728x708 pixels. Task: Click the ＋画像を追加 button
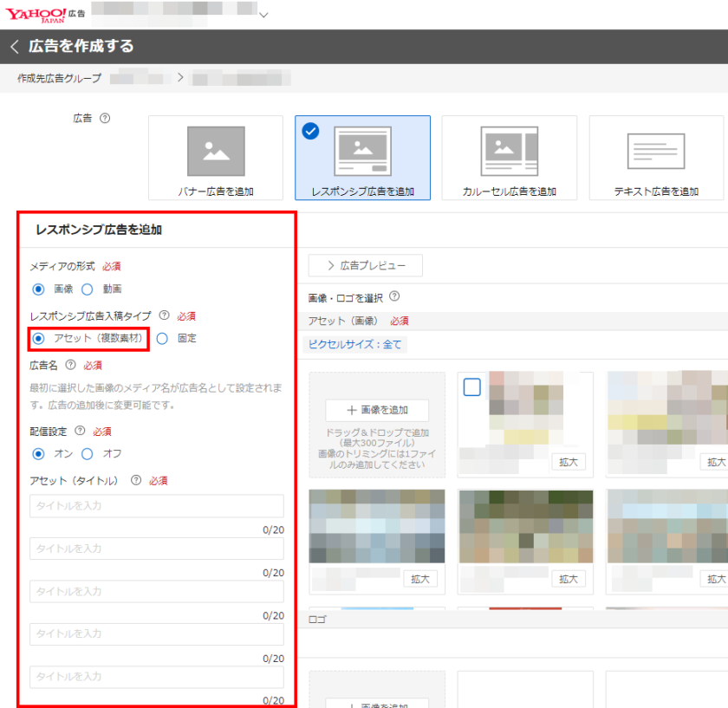pos(376,410)
